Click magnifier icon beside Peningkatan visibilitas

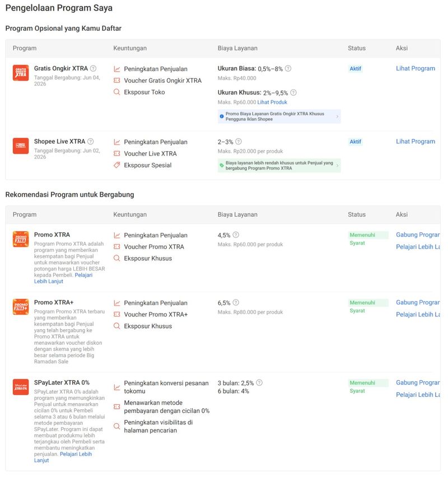(x=117, y=426)
